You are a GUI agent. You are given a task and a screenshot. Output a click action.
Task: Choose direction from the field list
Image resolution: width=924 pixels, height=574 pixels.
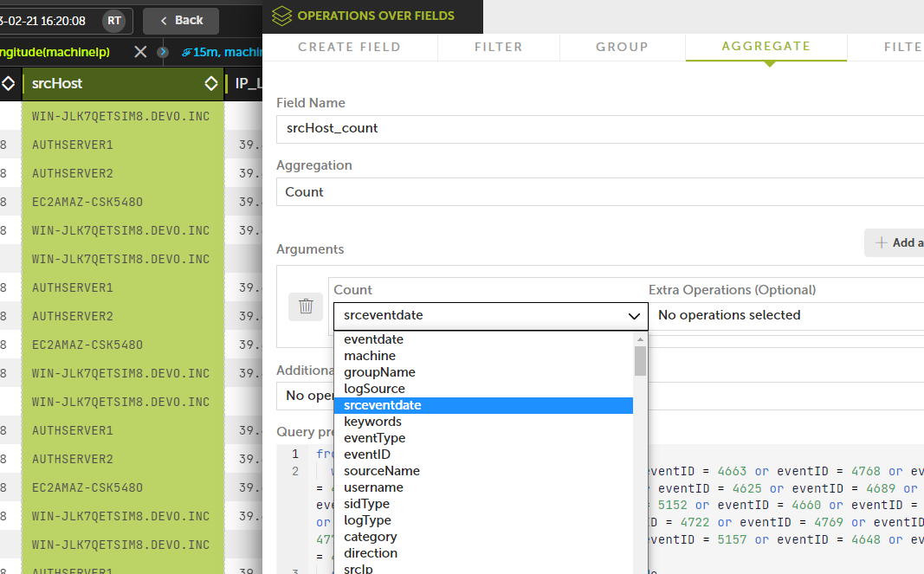click(483, 554)
